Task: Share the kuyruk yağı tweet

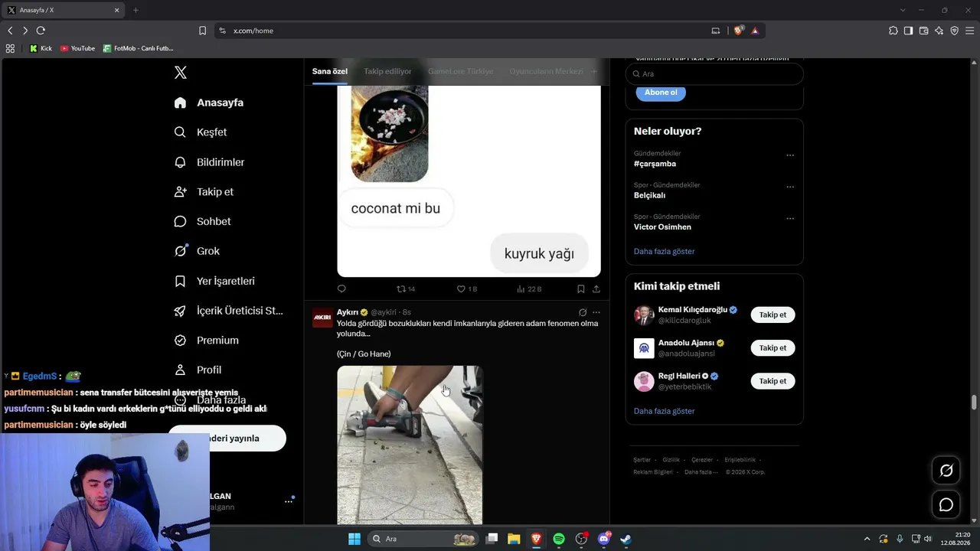Action: pyautogui.click(x=596, y=289)
